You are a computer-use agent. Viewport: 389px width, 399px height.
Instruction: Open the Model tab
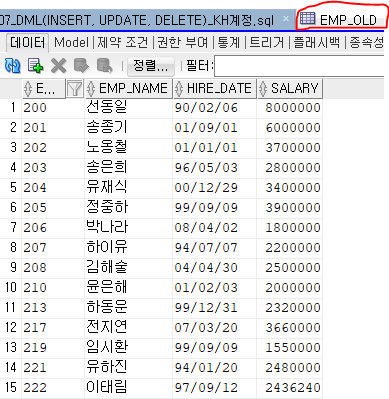tap(71, 43)
